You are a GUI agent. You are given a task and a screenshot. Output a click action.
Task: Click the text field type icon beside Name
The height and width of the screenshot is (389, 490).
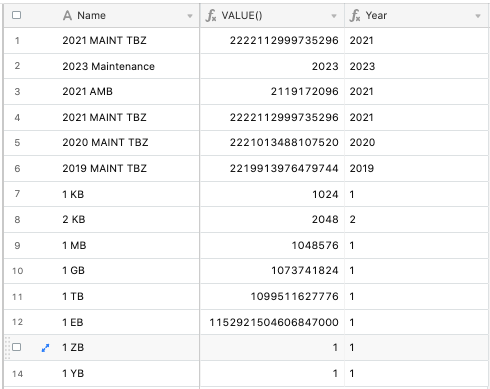point(67,15)
